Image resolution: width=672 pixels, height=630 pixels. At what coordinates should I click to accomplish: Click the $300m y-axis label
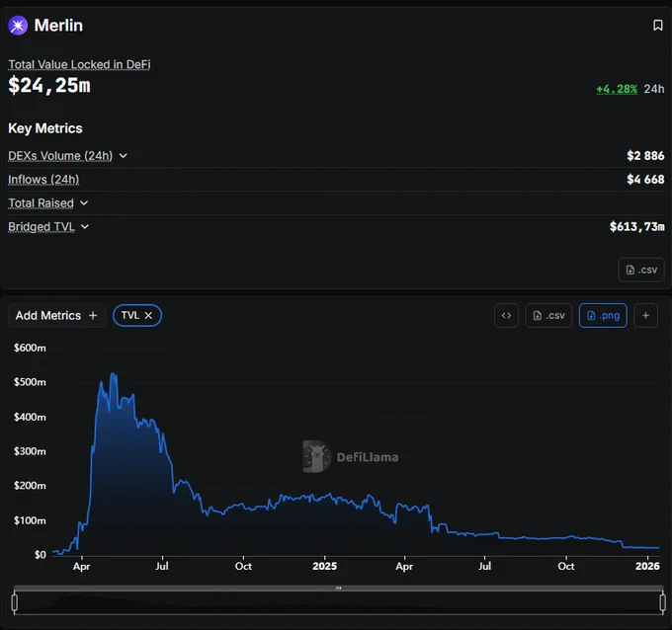(30, 451)
